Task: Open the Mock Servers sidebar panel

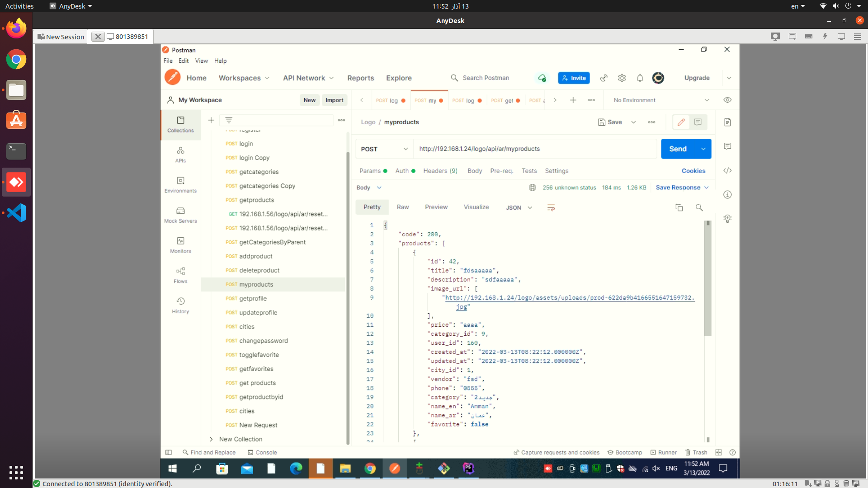Action: tap(180, 215)
